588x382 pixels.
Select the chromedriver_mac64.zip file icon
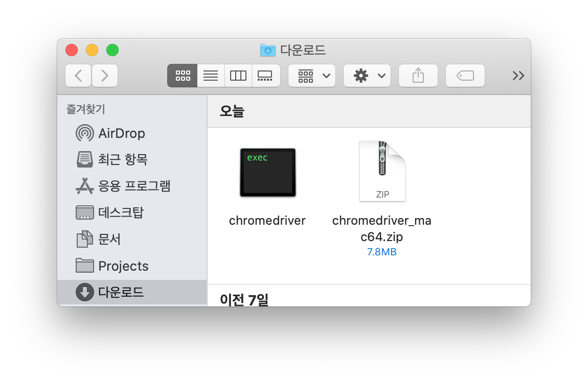click(x=382, y=171)
